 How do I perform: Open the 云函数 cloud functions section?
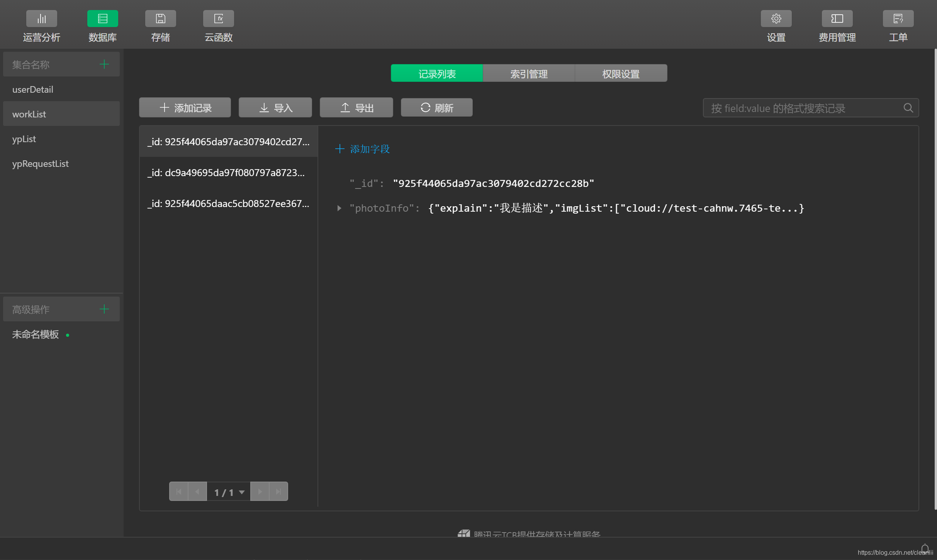(x=218, y=26)
